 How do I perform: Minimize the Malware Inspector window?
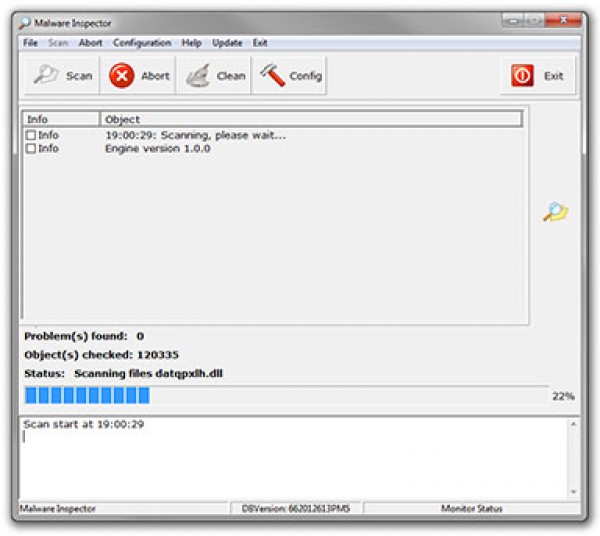(513, 21)
